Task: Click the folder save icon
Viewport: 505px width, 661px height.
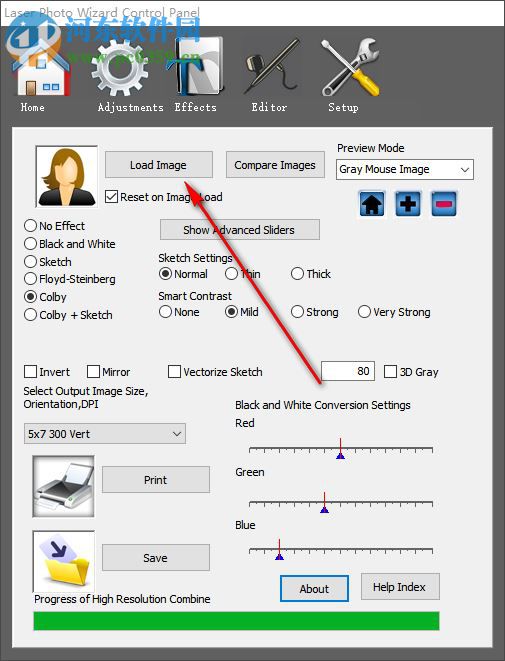Action: point(64,561)
